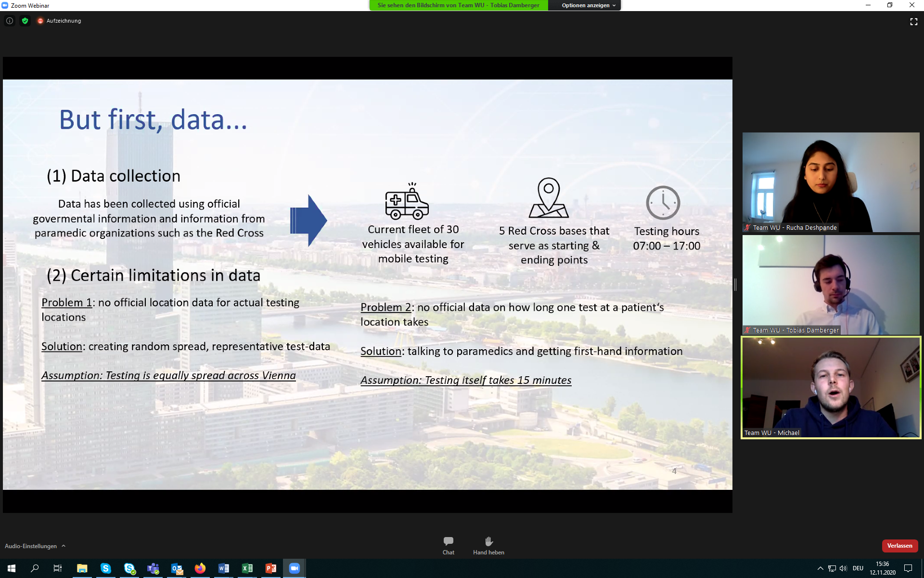The height and width of the screenshot is (578, 924).
Task: Select Michael's video thumbnail
Action: pyautogui.click(x=831, y=387)
